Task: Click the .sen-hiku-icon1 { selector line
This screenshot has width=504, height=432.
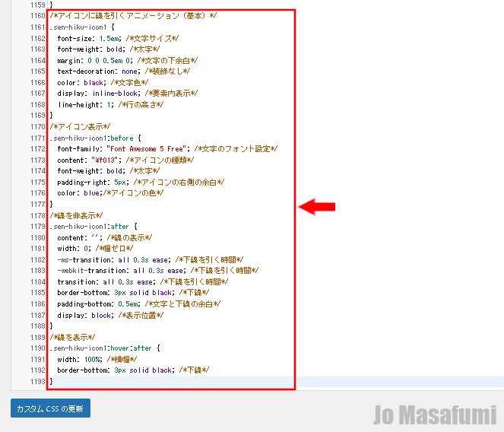Action: [82, 27]
